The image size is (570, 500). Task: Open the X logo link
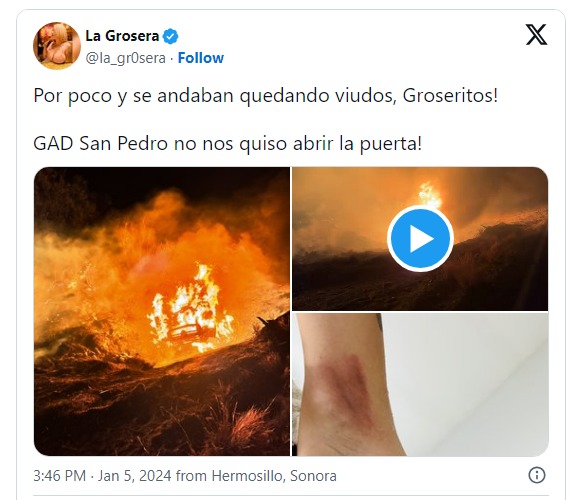click(x=536, y=35)
